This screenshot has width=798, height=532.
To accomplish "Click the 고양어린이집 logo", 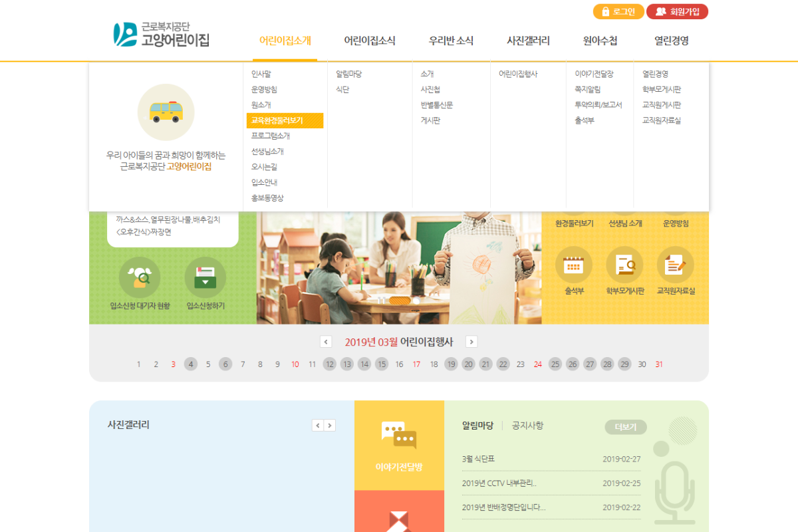I will click(162, 35).
